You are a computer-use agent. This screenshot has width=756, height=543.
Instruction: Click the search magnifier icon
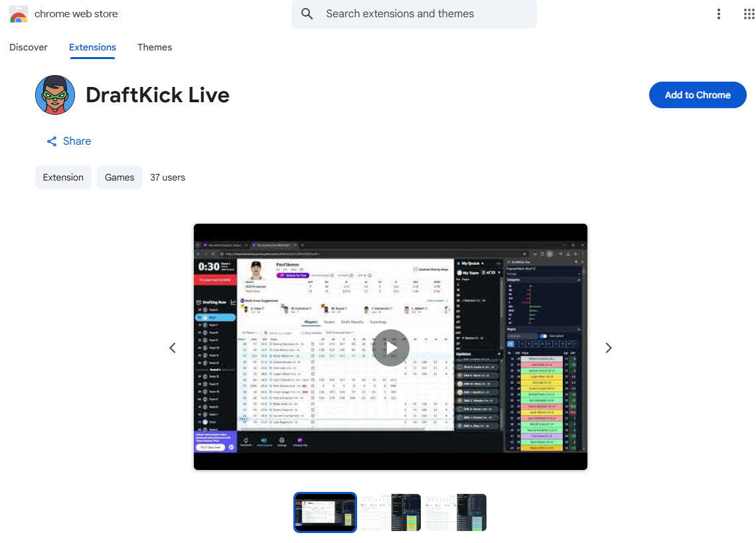(x=307, y=13)
